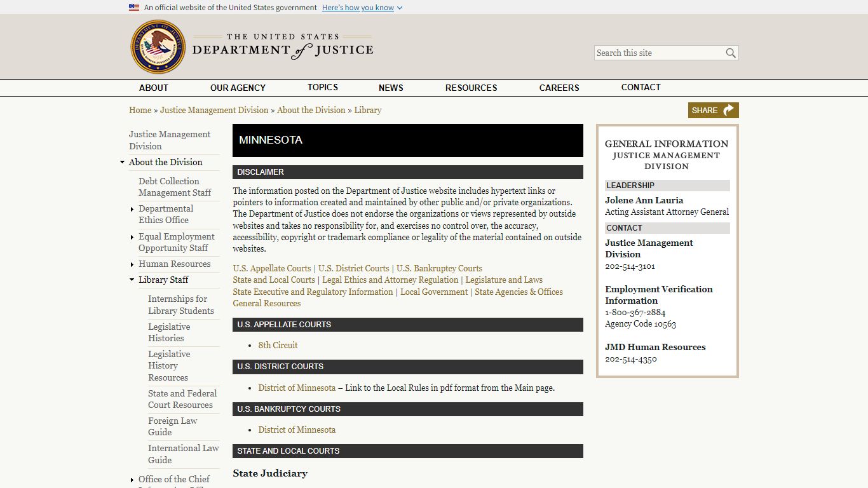This screenshot has height=488, width=868.
Task: Open the ABOUT menu
Action: point(154,88)
